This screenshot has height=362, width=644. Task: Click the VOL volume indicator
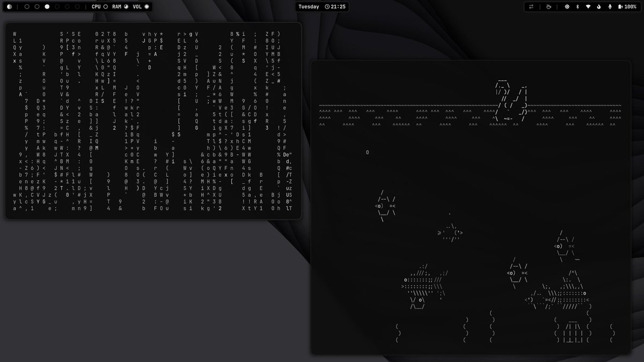(x=141, y=6)
